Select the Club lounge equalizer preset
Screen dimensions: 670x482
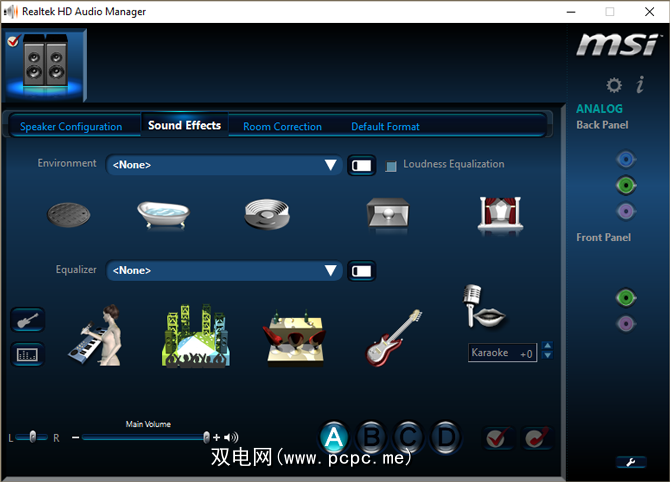click(x=294, y=338)
